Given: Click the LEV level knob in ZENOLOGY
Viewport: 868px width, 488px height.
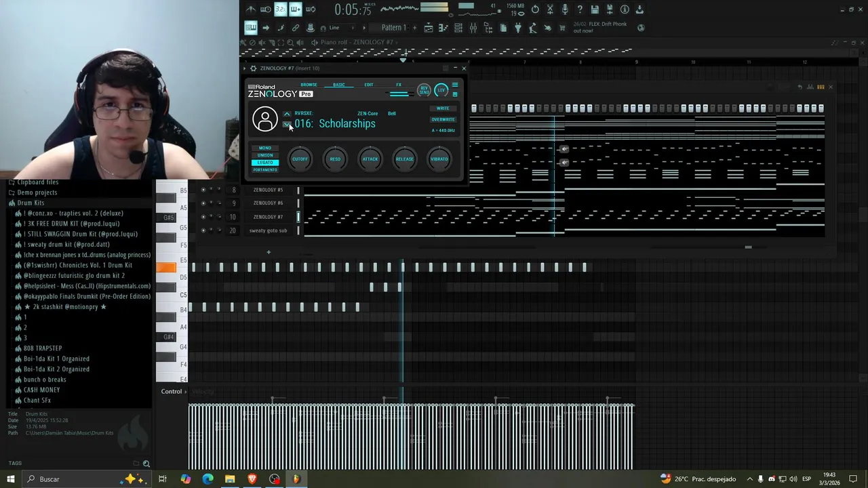Looking at the screenshot, I should (x=441, y=90).
